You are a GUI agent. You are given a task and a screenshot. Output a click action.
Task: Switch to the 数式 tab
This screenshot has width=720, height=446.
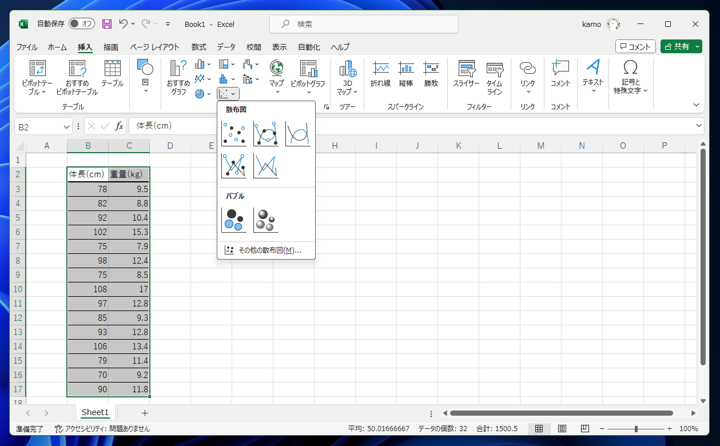(199, 47)
